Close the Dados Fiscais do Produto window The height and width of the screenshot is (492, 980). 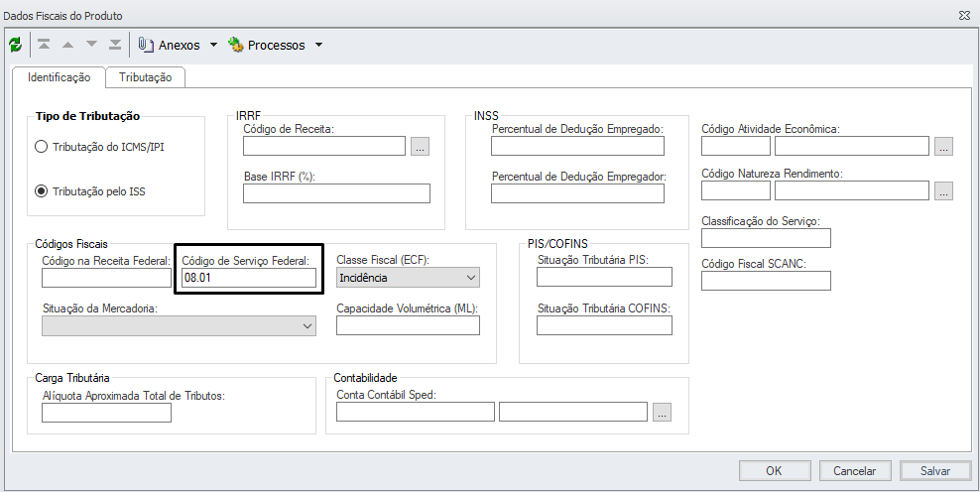964,16
